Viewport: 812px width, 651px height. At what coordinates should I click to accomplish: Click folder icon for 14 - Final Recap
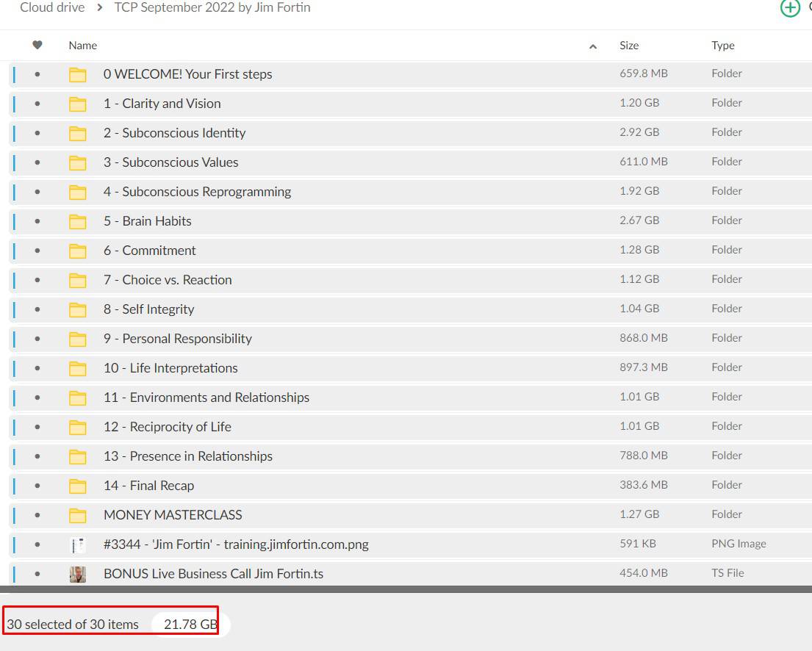(77, 486)
